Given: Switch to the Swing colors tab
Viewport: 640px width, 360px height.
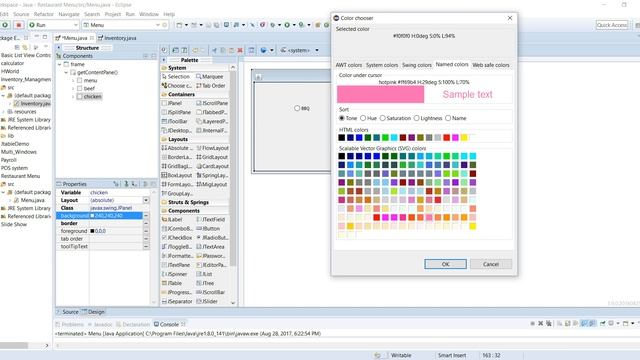Looking at the screenshot, I should [417, 65].
